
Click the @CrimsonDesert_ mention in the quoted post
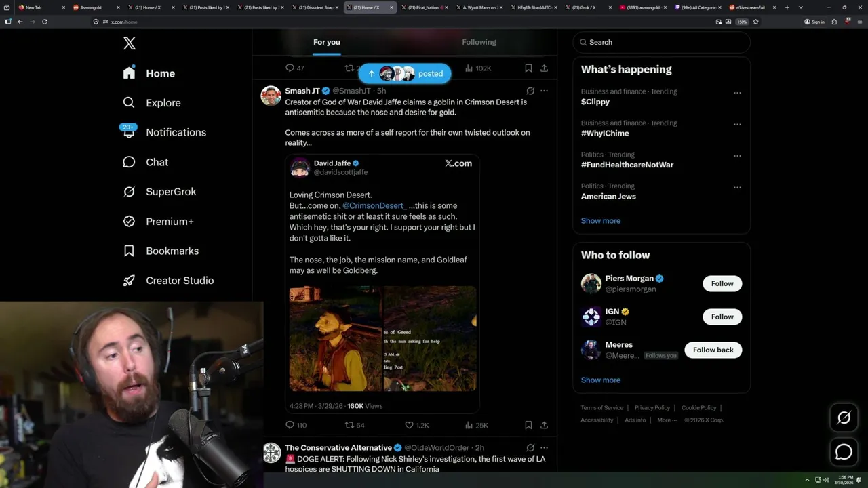374,205
